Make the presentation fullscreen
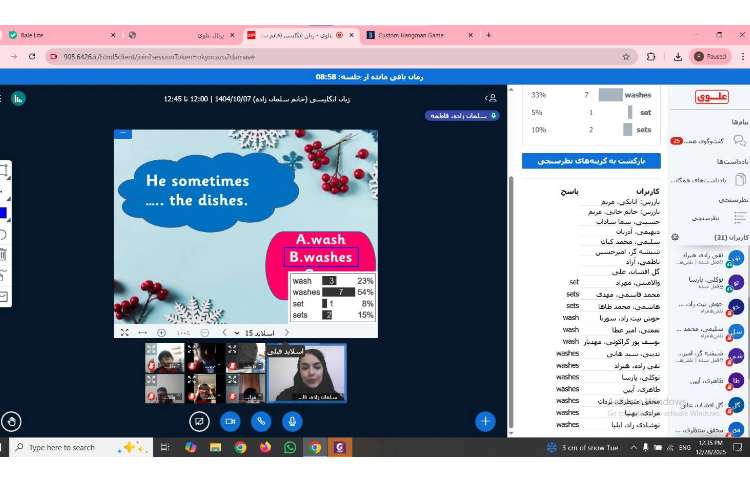The image size is (750, 480). coord(124,332)
